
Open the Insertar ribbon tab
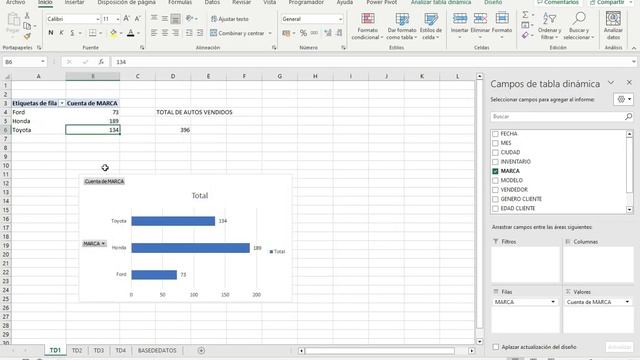pos(74,2)
